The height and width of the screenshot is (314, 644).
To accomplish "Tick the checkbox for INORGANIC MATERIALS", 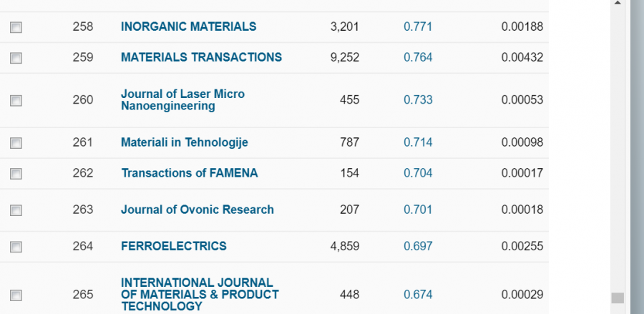I will [x=16, y=27].
